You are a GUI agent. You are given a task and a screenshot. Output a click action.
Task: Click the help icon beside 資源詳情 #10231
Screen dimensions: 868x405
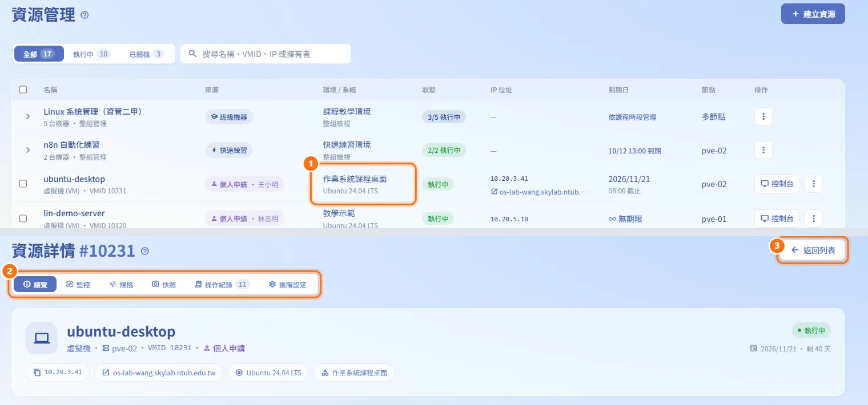(144, 251)
